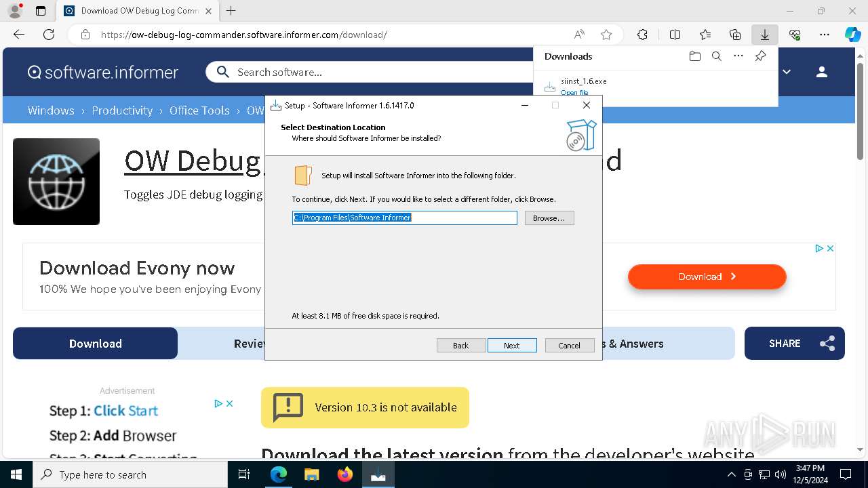This screenshot has width=868, height=488.
Task: Toggle the Downloads toolbar icon
Action: coord(764,35)
